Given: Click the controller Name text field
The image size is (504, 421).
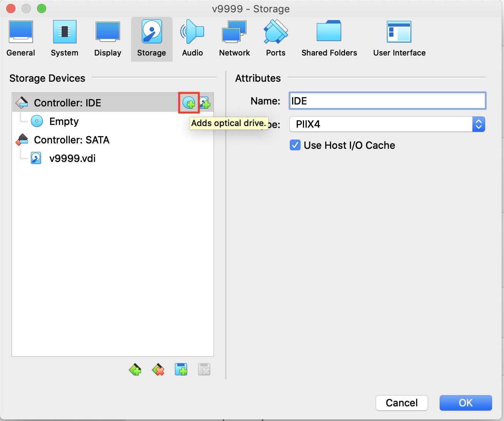Looking at the screenshot, I should tap(387, 101).
